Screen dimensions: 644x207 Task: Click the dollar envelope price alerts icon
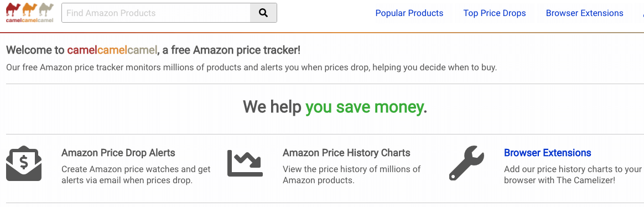[24, 163]
